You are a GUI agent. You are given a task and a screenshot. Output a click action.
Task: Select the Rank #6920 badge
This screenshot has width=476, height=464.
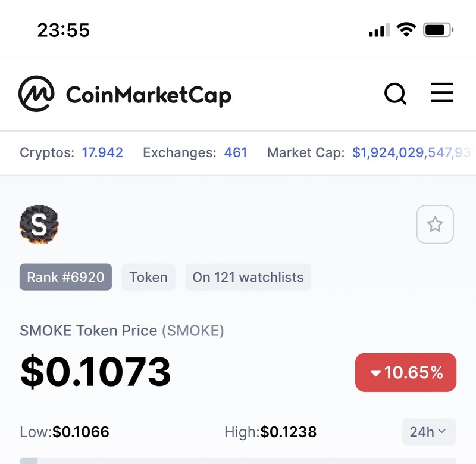click(65, 277)
